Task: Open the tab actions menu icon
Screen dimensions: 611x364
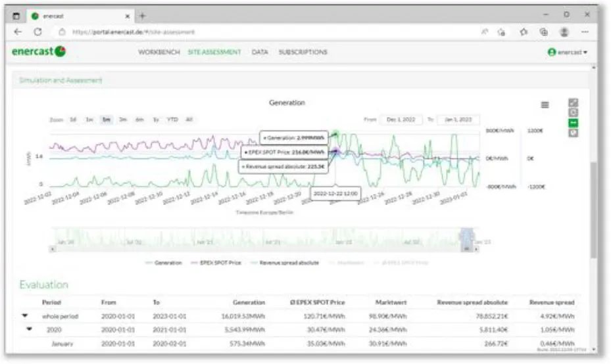Action: [x=16, y=16]
